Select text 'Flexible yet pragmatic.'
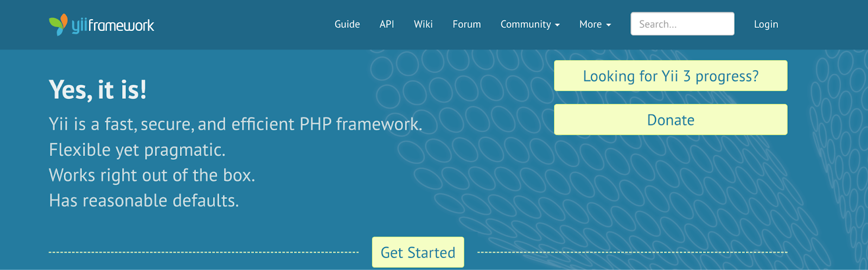The height and width of the screenshot is (270, 868). (137, 150)
